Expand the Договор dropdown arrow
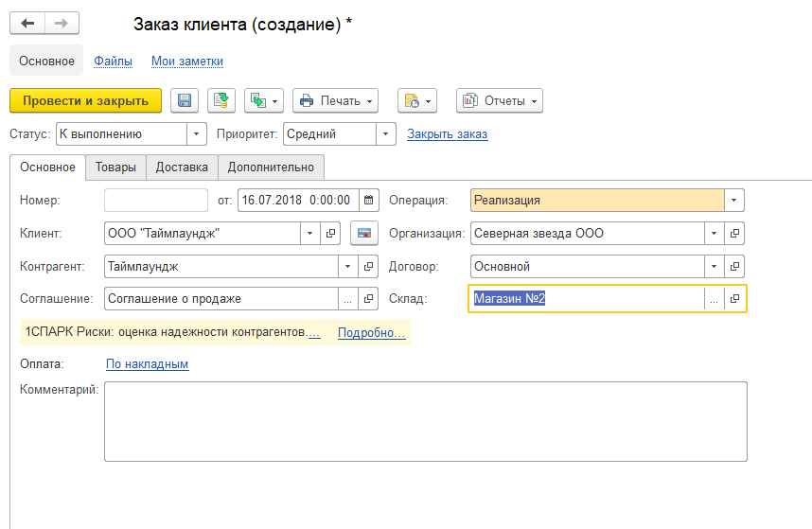The image size is (812, 529). (715, 267)
